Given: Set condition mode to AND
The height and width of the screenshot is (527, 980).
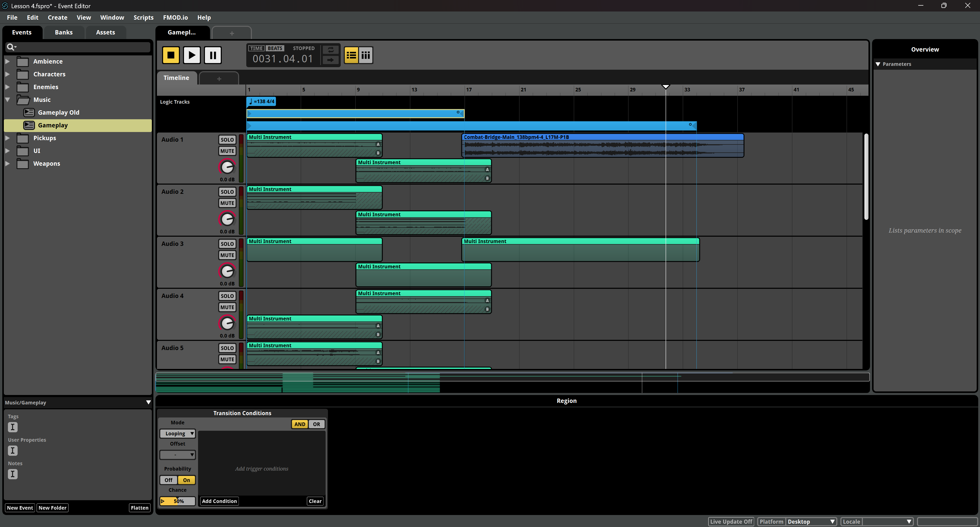Looking at the screenshot, I should click(x=300, y=424).
